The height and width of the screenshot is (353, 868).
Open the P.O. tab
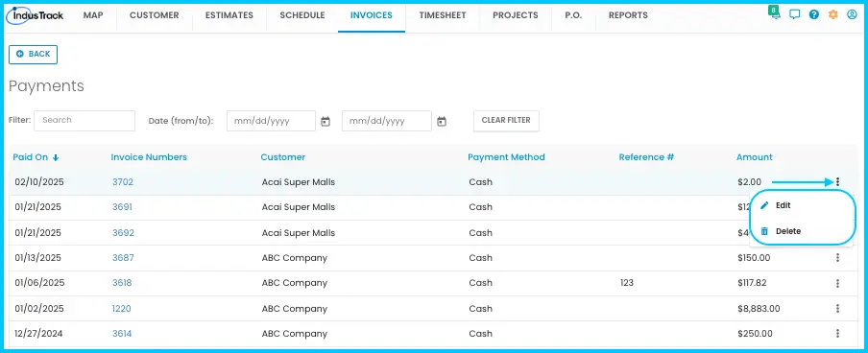point(573,15)
